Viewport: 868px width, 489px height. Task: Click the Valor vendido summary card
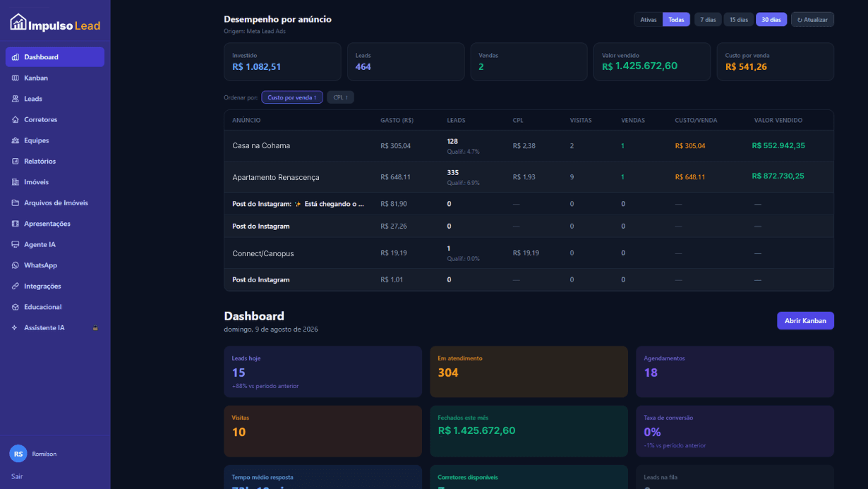coord(652,61)
